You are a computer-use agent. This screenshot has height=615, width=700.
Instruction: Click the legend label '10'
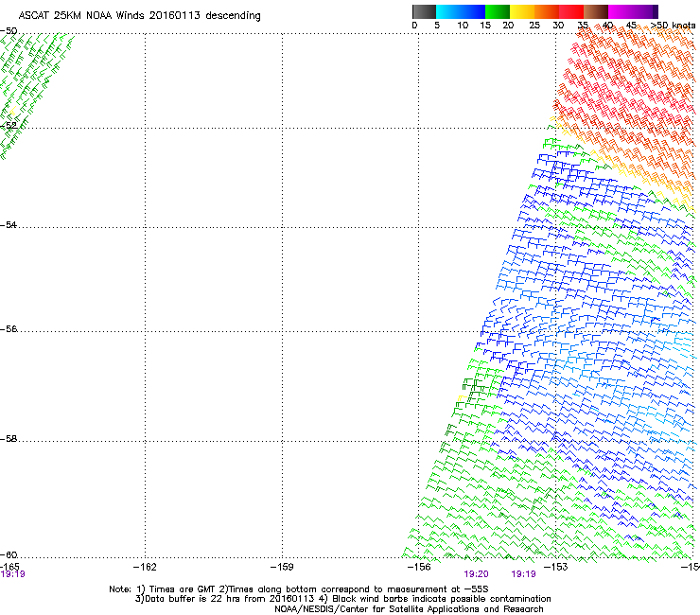pos(463,26)
